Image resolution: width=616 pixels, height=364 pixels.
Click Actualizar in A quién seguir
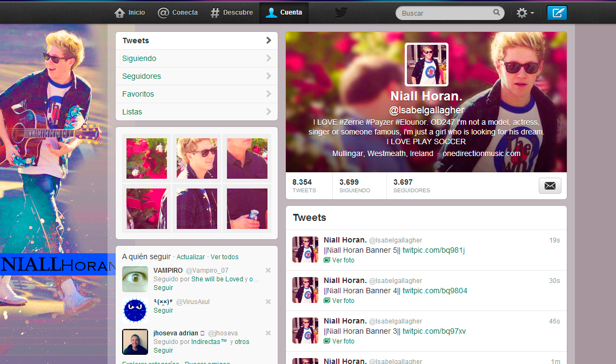pos(191,257)
